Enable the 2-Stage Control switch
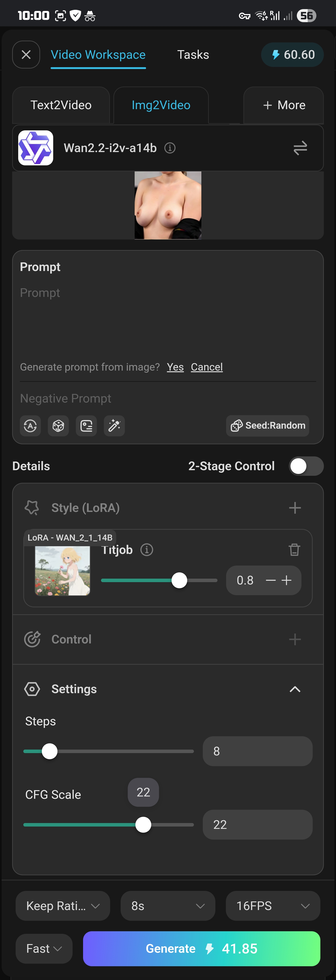The image size is (336, 980). [x=306, y=466]
